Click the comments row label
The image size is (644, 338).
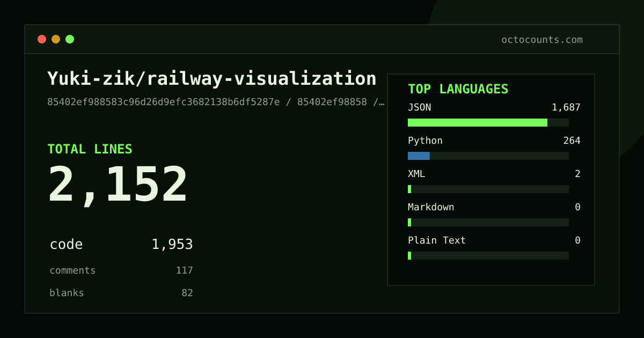(72, 270)
